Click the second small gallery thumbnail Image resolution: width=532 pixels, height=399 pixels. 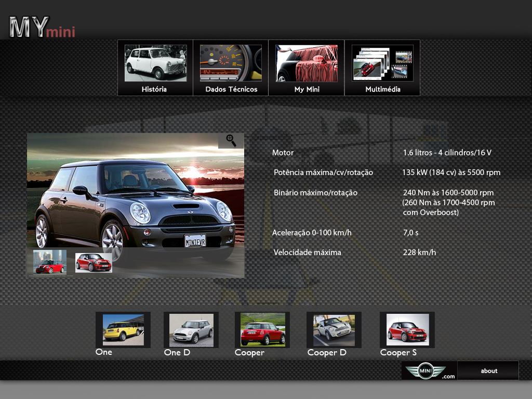pos(94,263)
